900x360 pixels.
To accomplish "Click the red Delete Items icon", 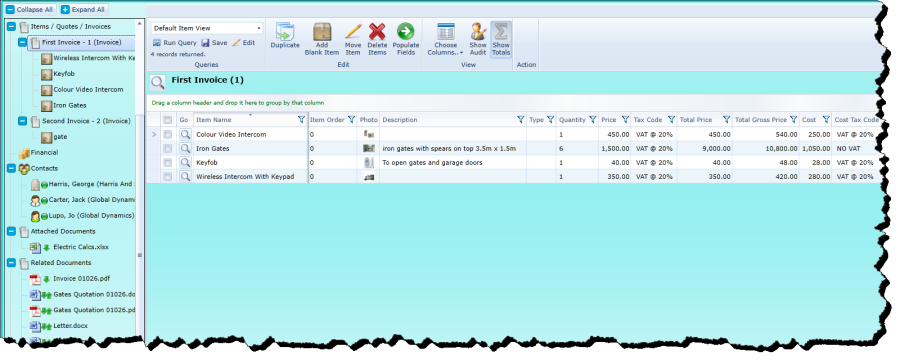I will tap(377, 32).
